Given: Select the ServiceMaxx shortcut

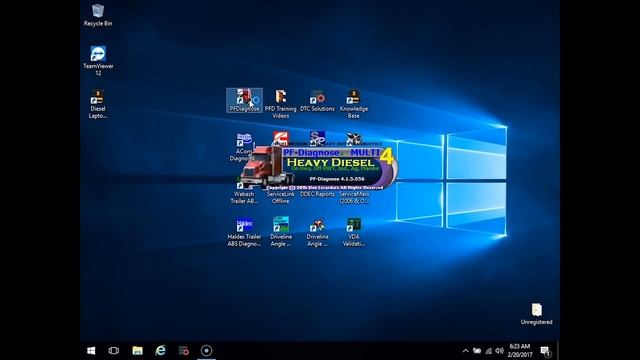Looking at the screenshot, I should 353,197.
